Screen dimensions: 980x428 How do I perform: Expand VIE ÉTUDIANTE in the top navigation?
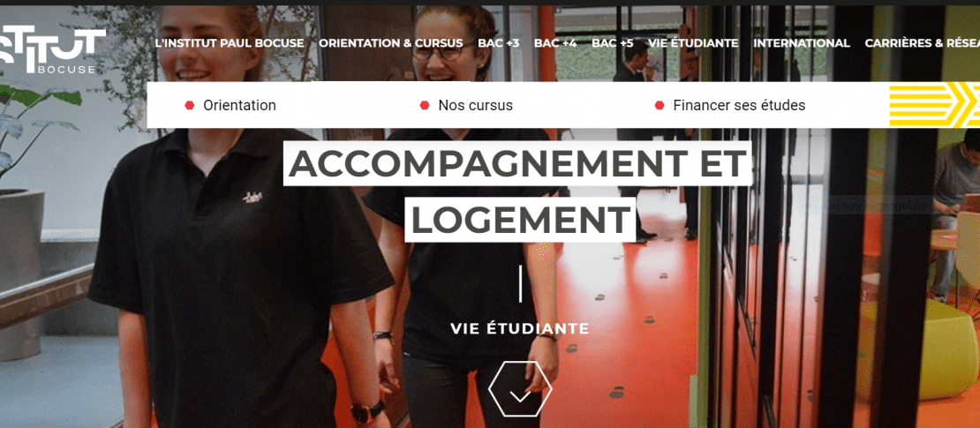[693, 43]
